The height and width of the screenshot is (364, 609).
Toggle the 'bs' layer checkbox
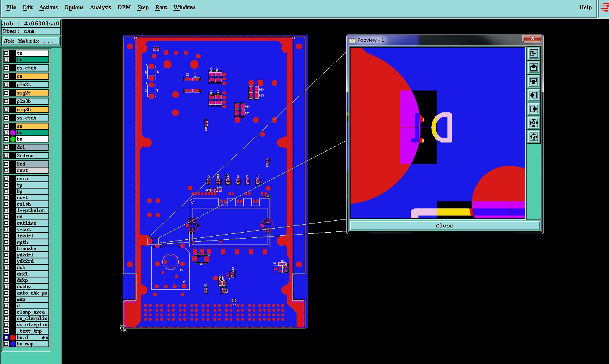click(x=6, y=133)
